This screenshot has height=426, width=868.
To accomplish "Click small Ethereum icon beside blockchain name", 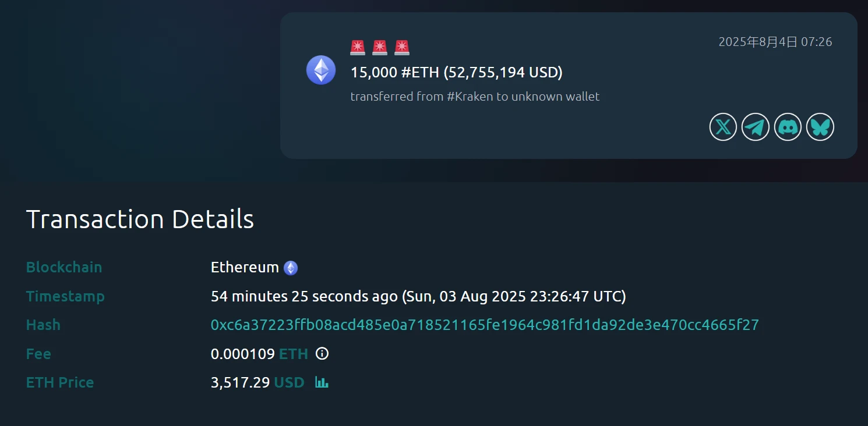I will tap(291, 268).
